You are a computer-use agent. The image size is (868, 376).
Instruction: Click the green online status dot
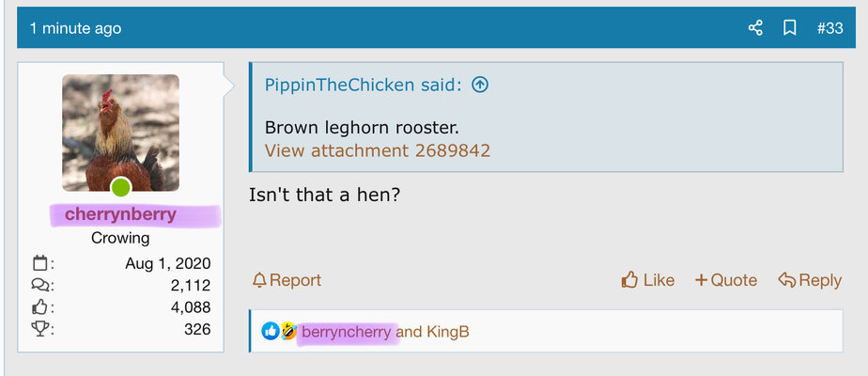(x=120, y=187)
